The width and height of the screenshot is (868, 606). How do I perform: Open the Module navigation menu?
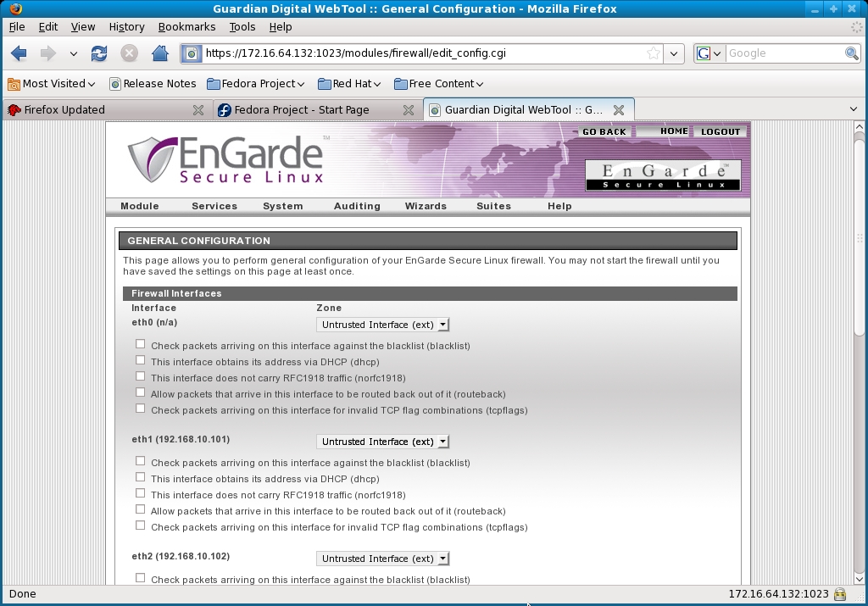(x=140, y=206)
